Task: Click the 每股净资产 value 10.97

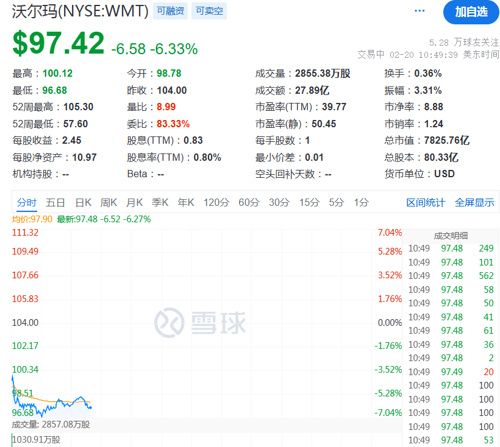Action: 84,157
